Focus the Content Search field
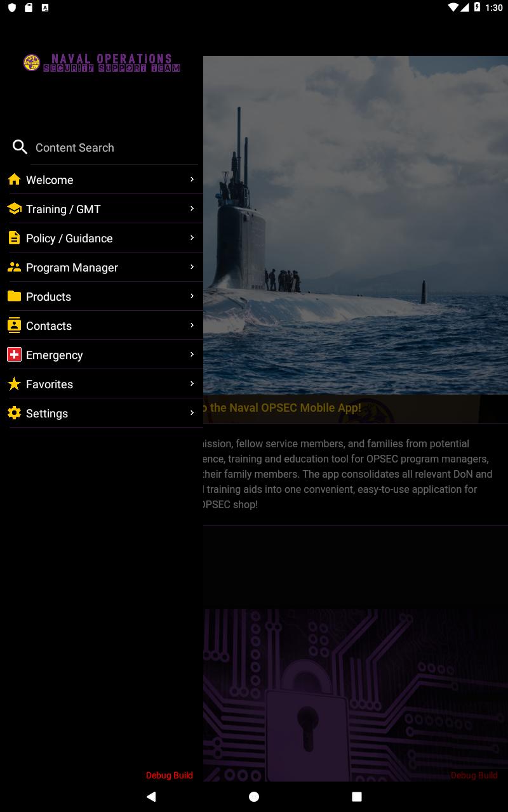 click(114, 148)
